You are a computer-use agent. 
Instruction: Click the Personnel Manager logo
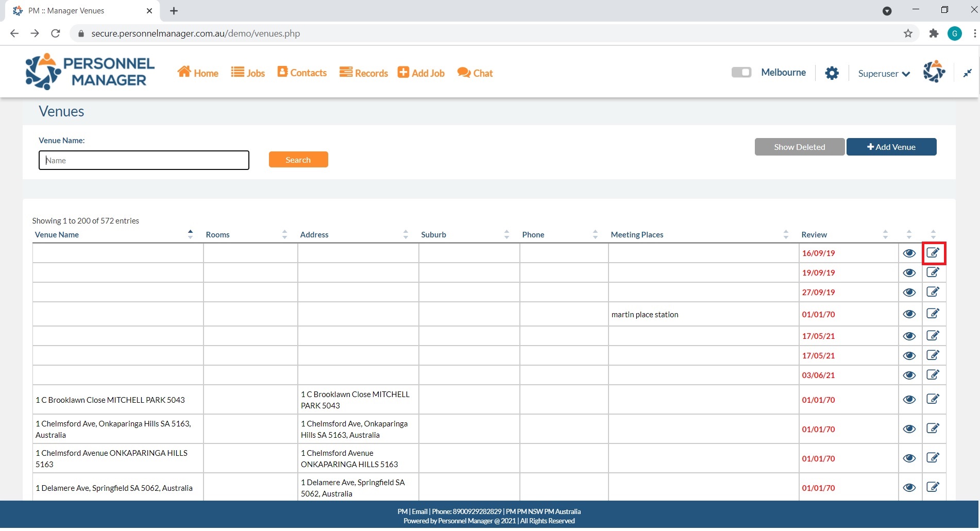pos(90,72)
